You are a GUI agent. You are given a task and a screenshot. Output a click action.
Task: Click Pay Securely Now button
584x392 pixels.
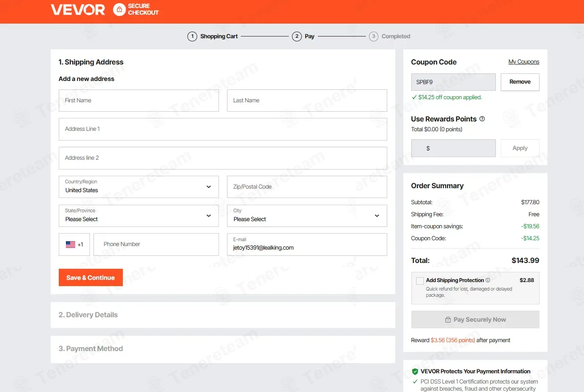point(475,319)
